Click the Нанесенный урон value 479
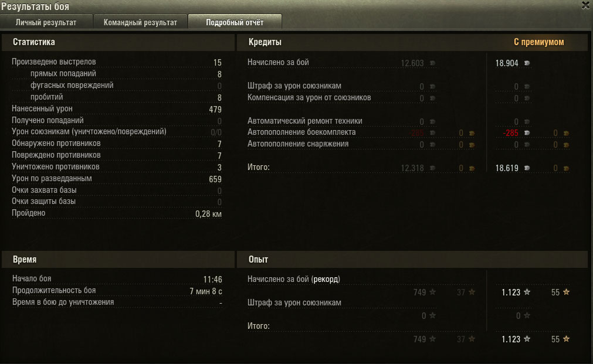This screenshot has width=593, height=364. coord(215,110)
